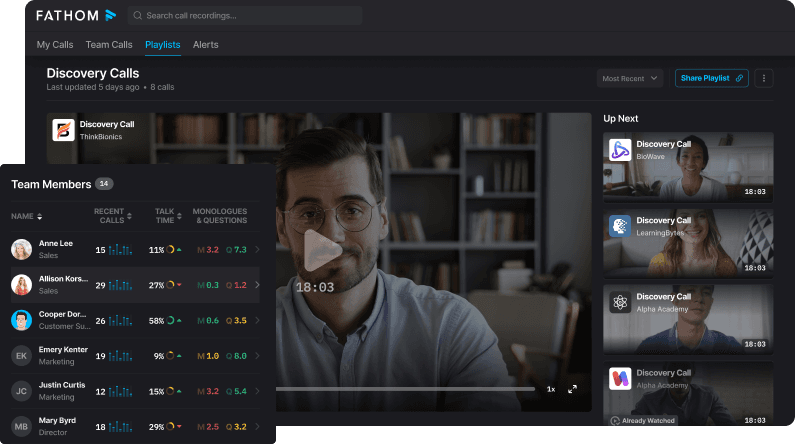Open the Already Watched Discovery Call thumbnail
The height and width of the screenshot is (444, 795).
pos(688,393)
